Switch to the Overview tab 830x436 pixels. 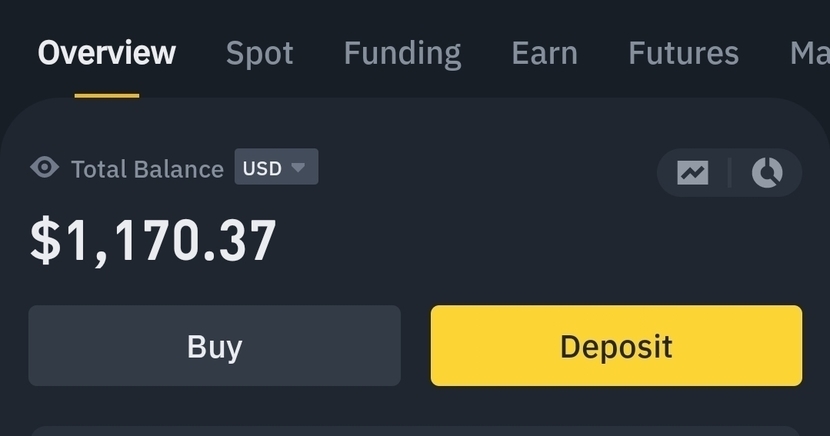107,52
